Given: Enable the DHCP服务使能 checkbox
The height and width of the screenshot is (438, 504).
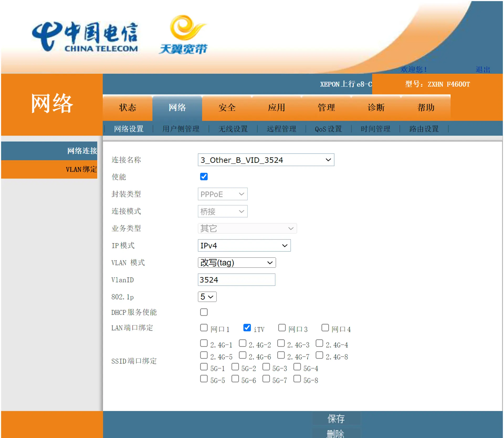Looking at the screenshot, I should [204, 312].
